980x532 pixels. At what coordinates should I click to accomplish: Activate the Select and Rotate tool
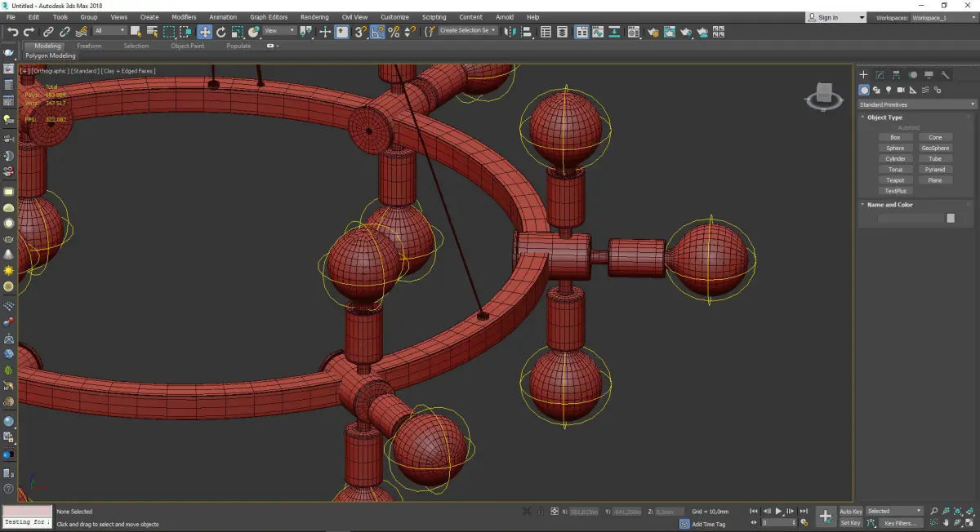tap(220, 32)
